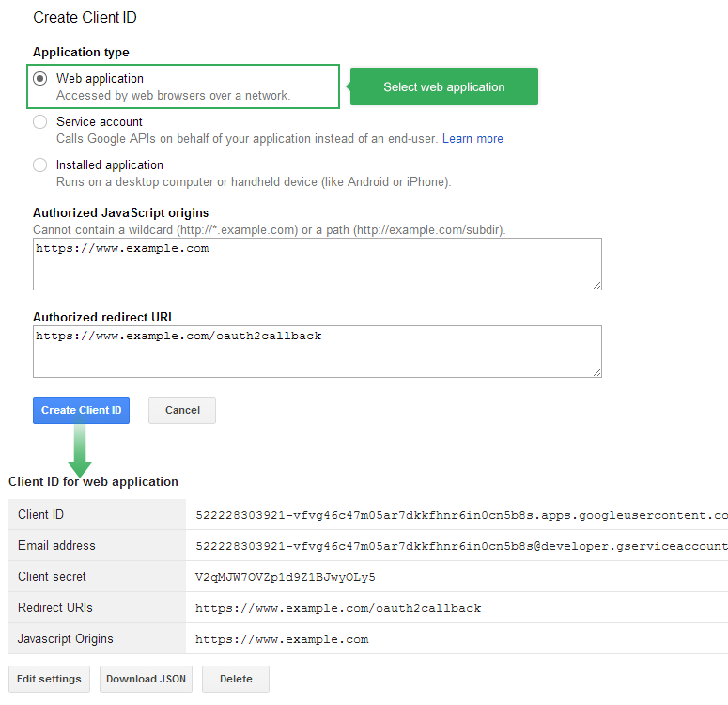Click the redirect URI textarea resize handle
This screenshot has width=728, height=705.
597,373
